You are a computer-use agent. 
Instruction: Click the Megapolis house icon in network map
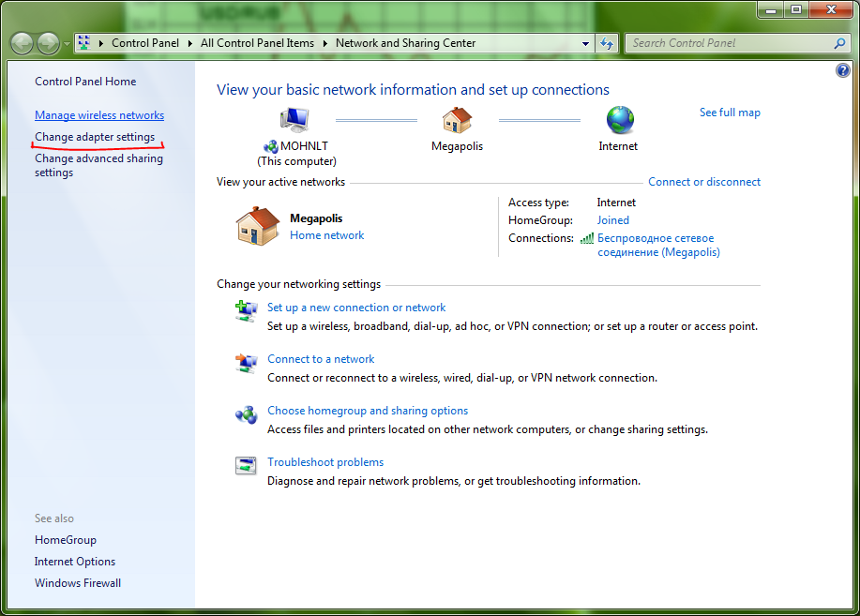coord(457,120)
